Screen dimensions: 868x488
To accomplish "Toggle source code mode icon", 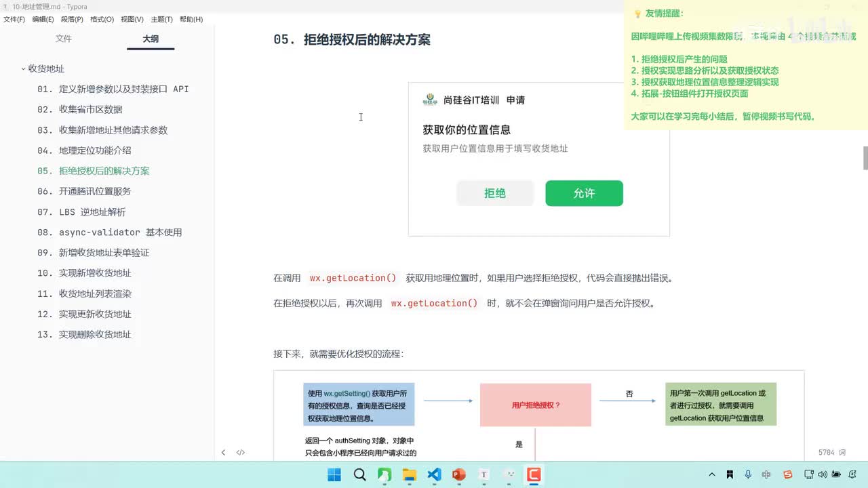I will click(240, 452).
